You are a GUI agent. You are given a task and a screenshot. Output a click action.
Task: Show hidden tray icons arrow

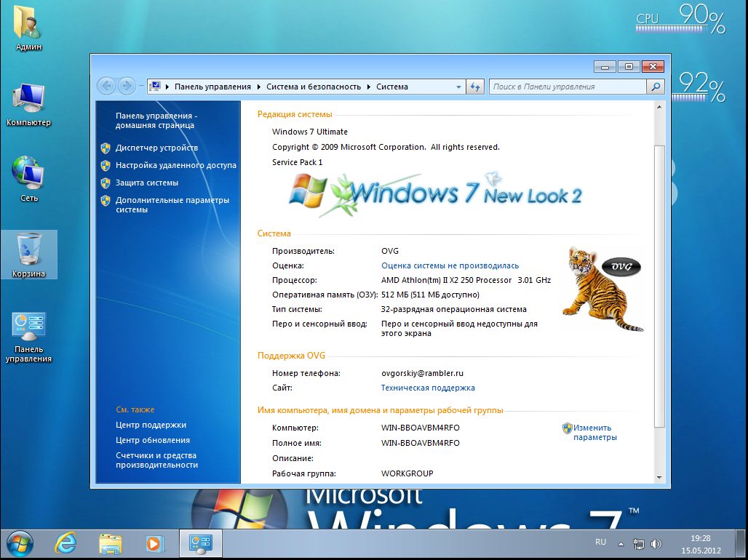[621, 543]
